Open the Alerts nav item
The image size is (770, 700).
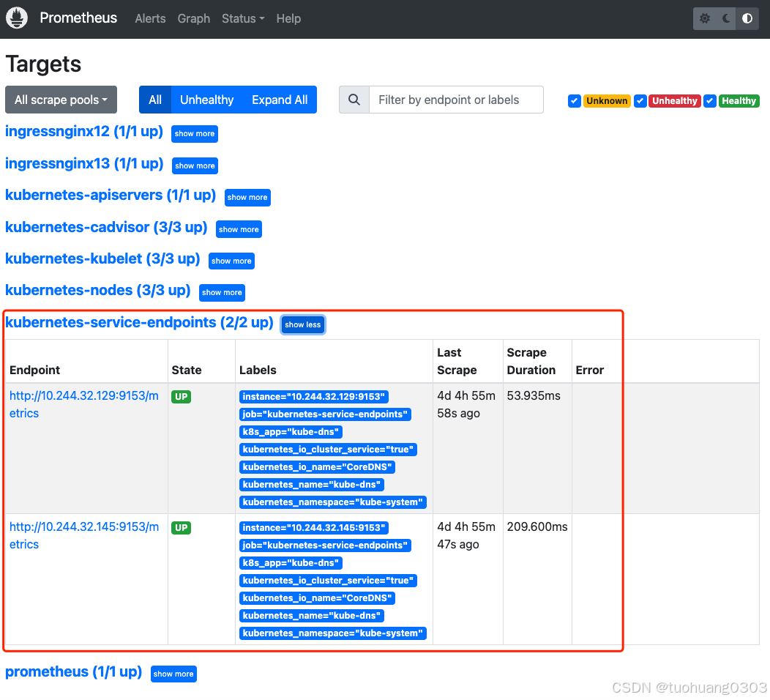[150, 18]
